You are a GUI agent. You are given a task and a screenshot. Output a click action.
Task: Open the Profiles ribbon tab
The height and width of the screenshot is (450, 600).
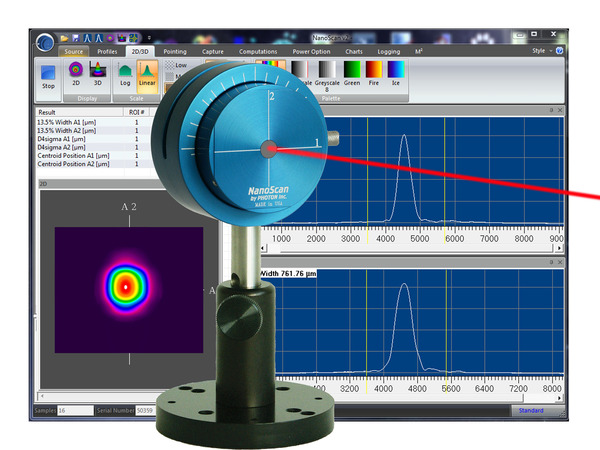(x=107, y=51)
